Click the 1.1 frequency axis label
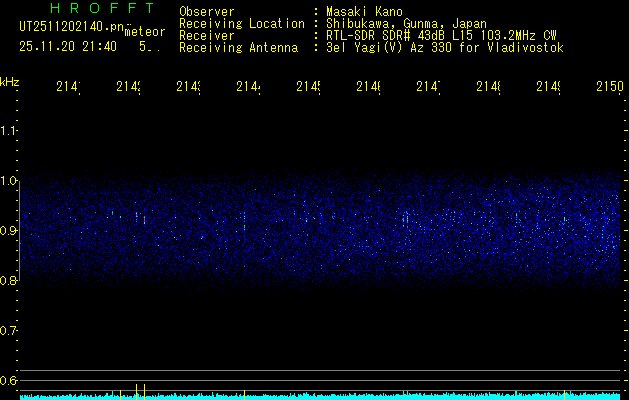 point(9,131)
